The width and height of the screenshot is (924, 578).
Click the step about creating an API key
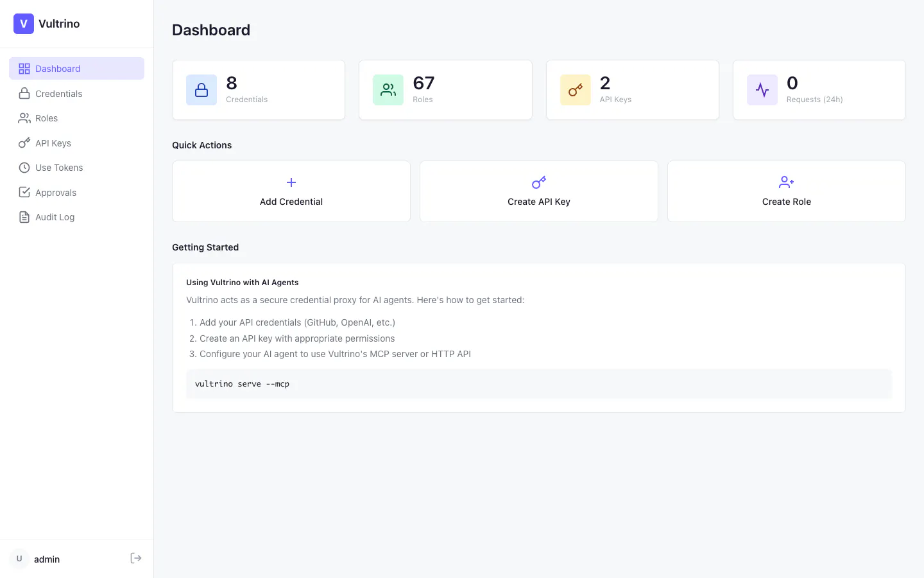pos(297,338)
